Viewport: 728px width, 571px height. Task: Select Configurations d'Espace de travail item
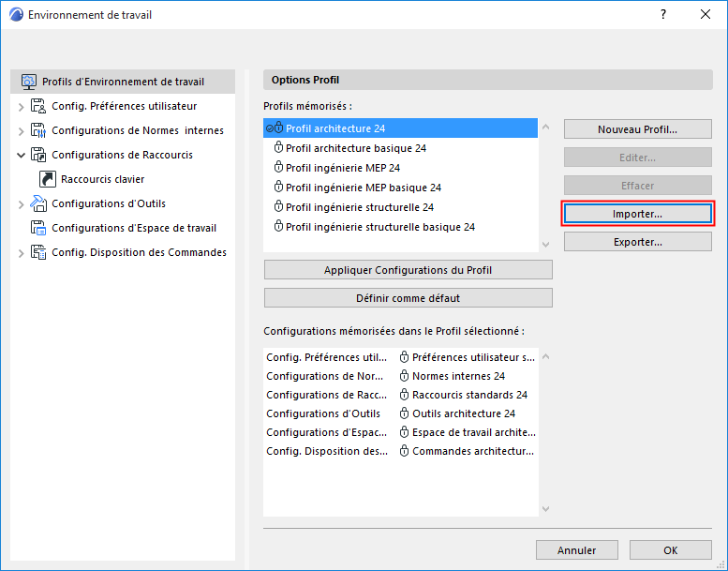coord(134,228)
